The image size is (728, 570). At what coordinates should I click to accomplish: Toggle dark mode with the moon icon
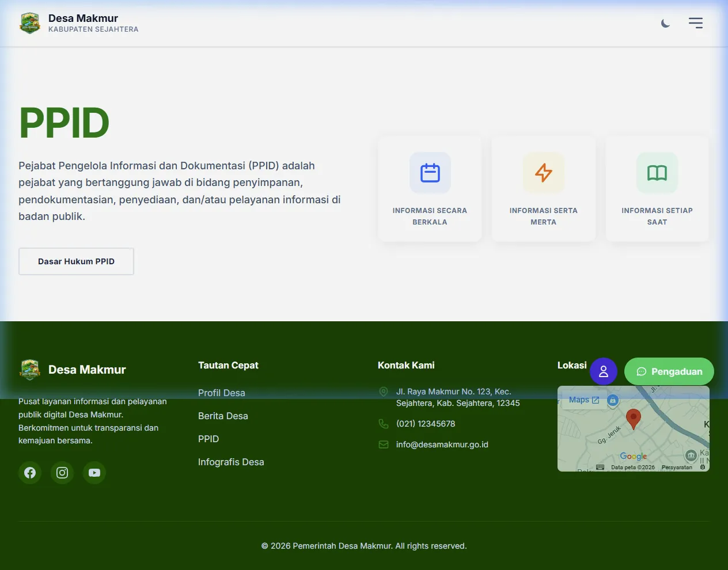(x=665, y=23)
